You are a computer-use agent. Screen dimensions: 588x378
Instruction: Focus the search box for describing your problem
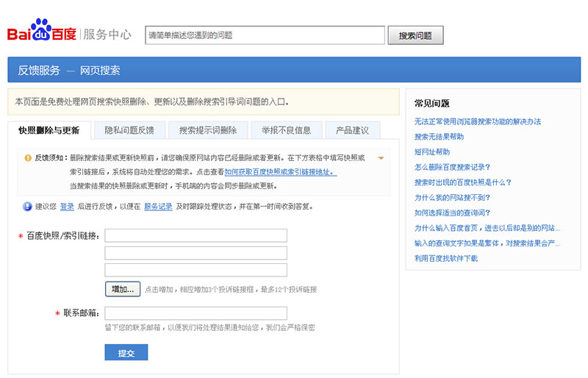click(265, 35)
